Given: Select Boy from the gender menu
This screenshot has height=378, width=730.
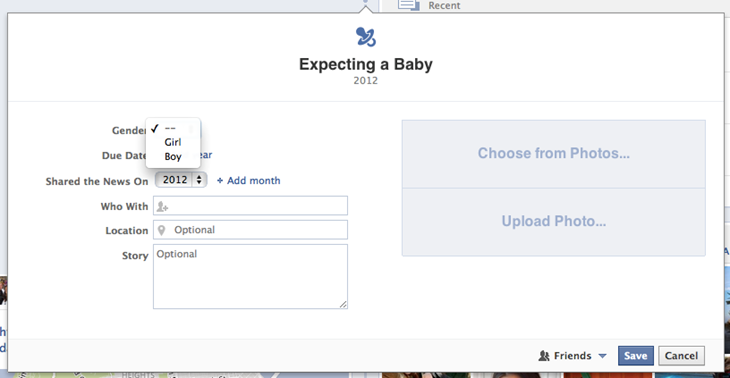Looking at the screenshot, I should (x=173, y=157).
